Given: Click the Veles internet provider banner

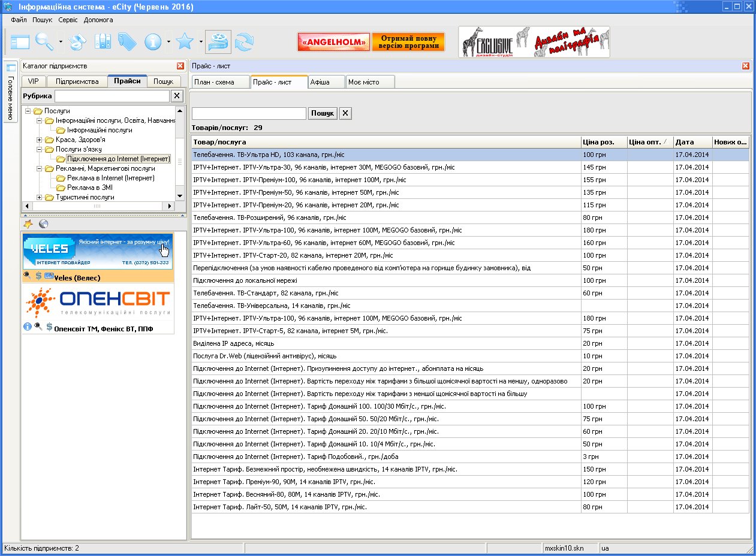Looking at the screenshot, I should 98,252.
